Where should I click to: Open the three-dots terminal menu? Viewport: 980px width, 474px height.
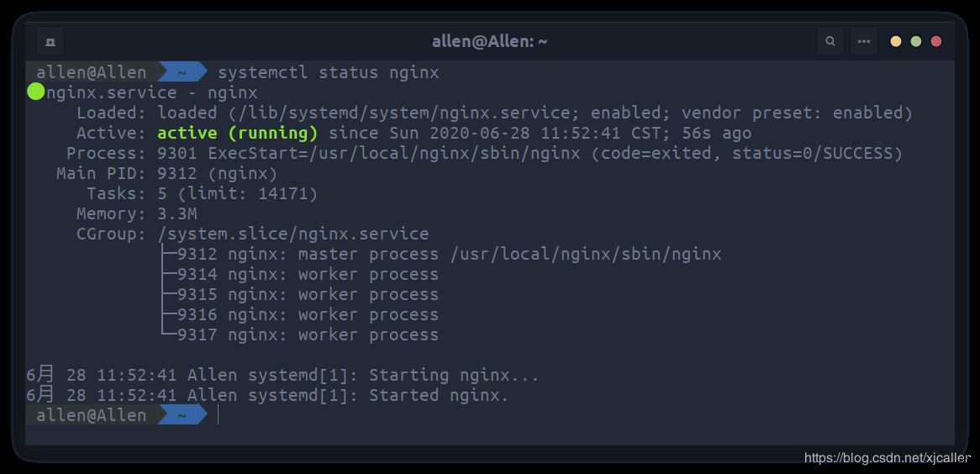(863, 41)
